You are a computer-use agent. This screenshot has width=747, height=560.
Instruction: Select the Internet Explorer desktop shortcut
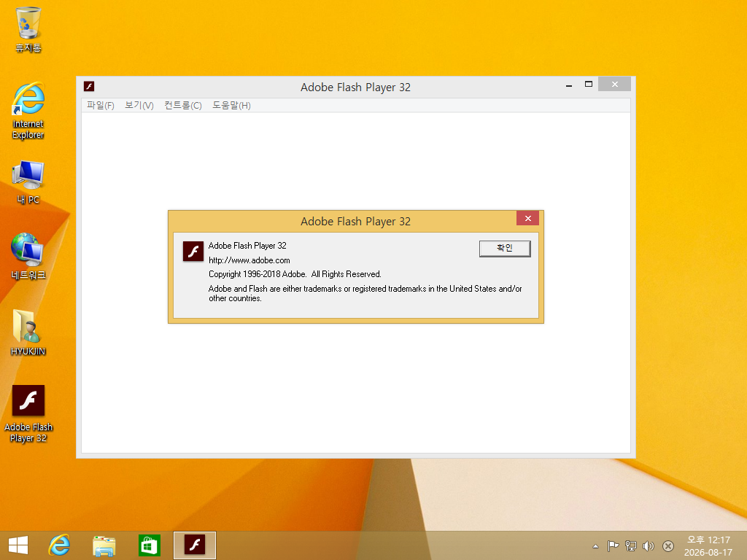pos(28,111)
